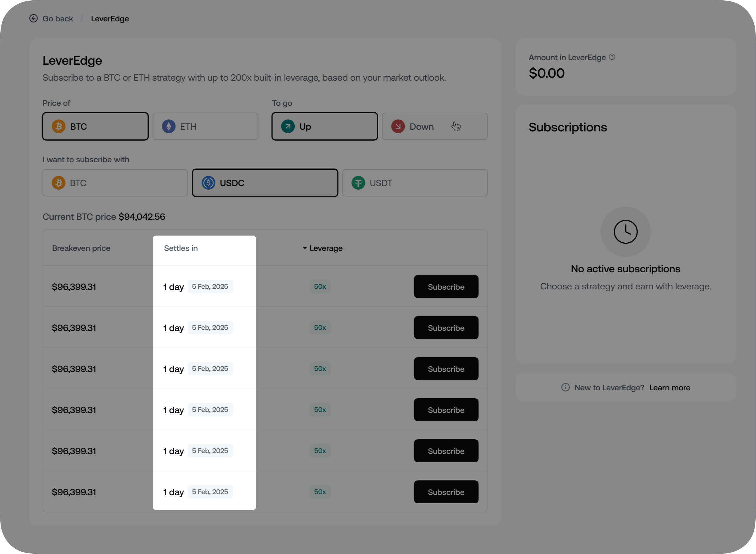Screen dimensions: 756x554
Task: Click the sort triangle beside Leverage
Action: [x=305, y=248]
